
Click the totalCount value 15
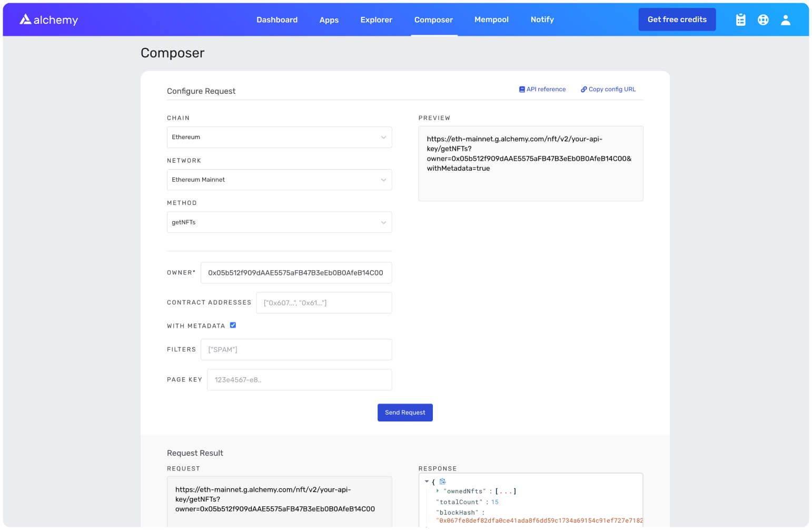point(494,502)
